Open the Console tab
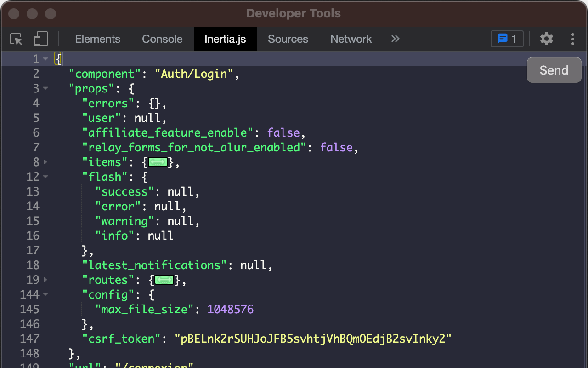The width and height of the screenshot is (588, 368). click(162, 39)
